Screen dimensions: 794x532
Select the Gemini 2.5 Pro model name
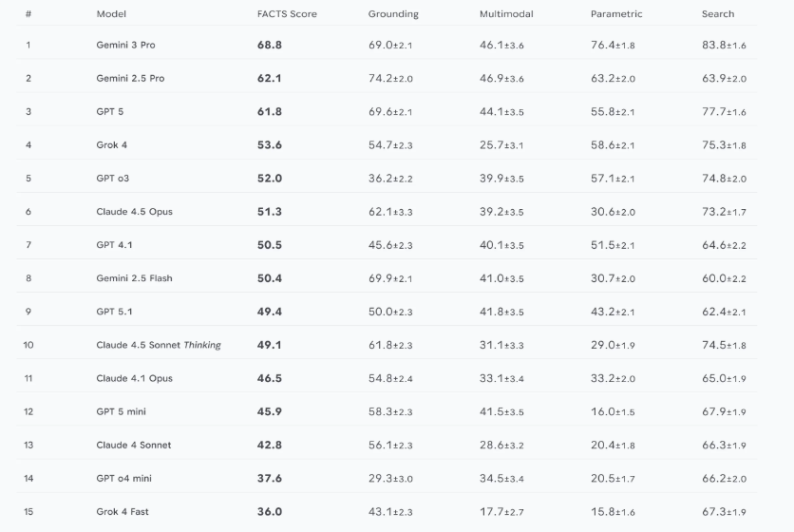pos(130,78)
